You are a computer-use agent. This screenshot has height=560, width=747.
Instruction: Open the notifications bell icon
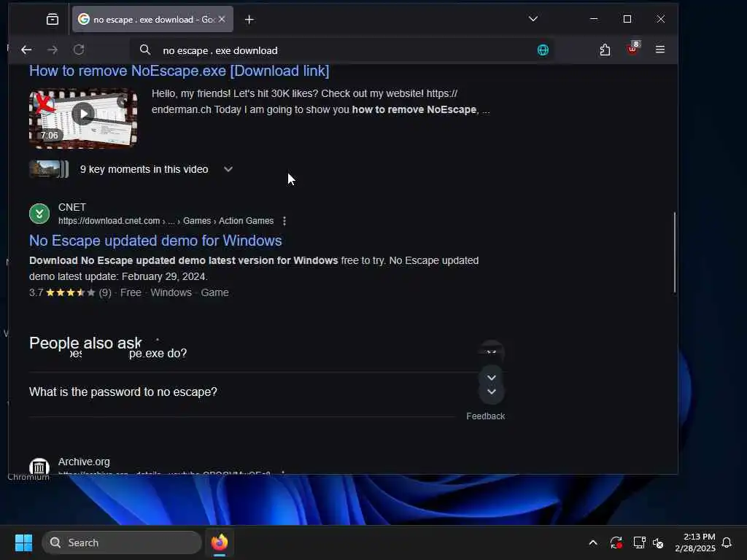click(727, 542)
